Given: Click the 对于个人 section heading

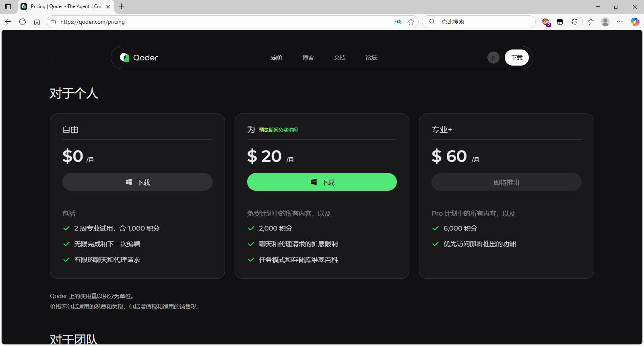Looking at the screenshot, I should click(74, 93).
